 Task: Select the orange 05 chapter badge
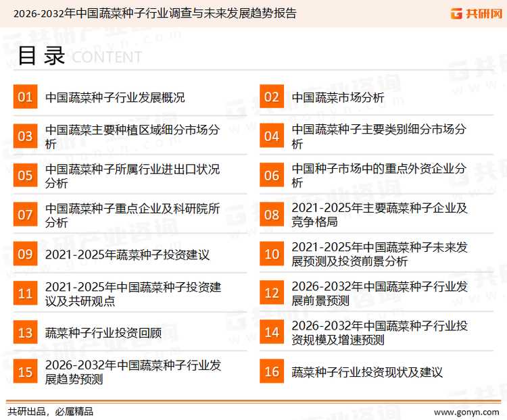tap(25, 176)
